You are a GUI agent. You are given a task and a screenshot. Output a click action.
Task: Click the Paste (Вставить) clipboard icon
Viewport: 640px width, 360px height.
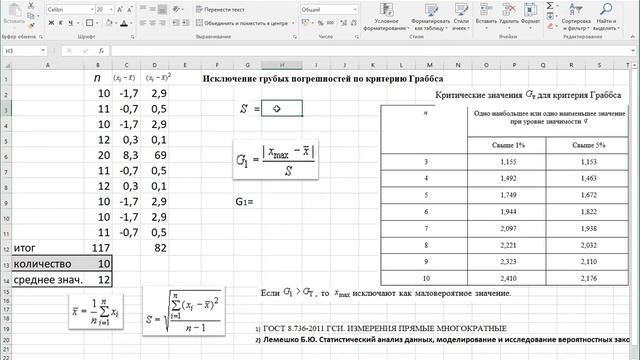(x=15, y=11)
